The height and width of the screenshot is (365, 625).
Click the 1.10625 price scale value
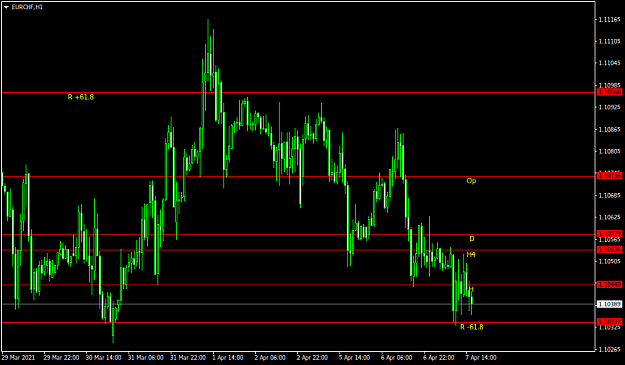pyautogui.click(x=609, y=217)
